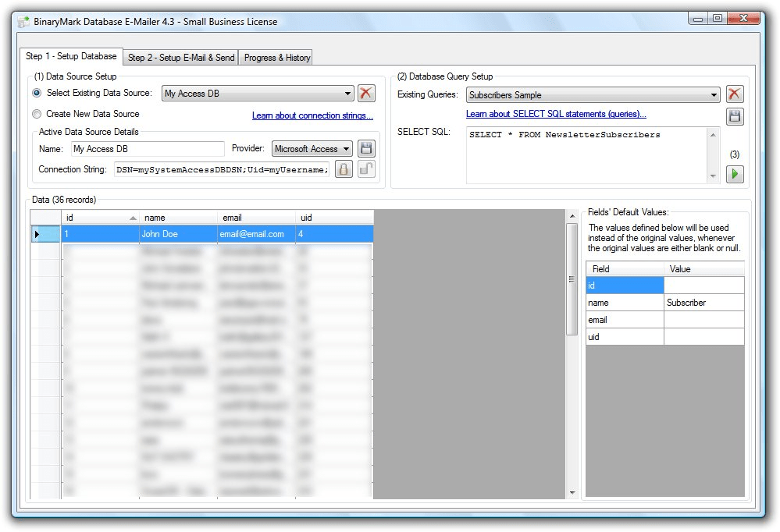Execute the SELECT SQL query
The image size is (780, 532).
pyautogui.click(x=735, y=174)
